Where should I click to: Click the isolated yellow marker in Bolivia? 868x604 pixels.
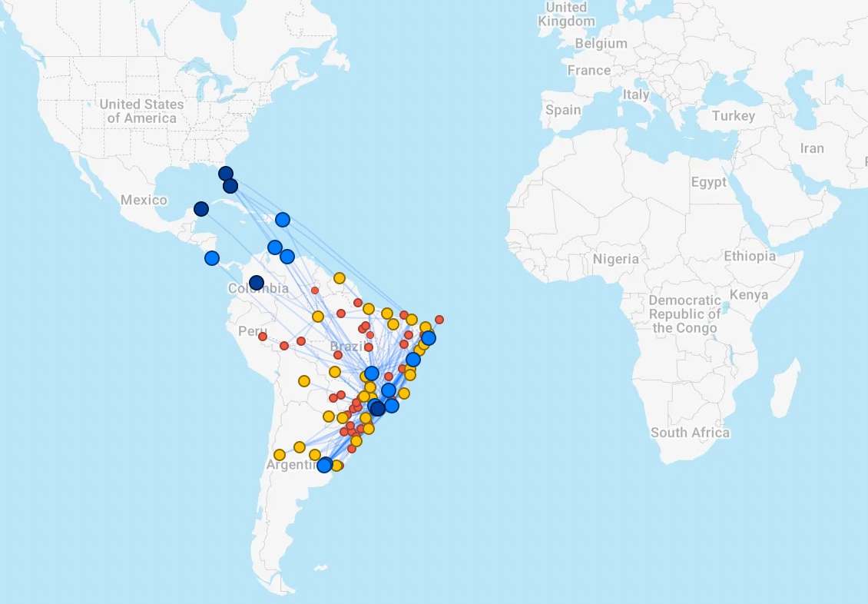[x=304, y=381]
